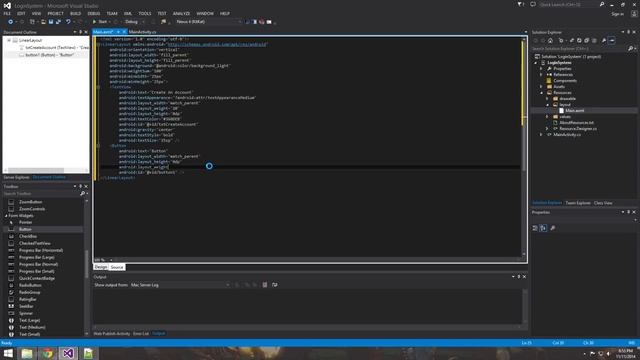
Task: Switch to the Class View tab
Action: (x=603, y=203)
